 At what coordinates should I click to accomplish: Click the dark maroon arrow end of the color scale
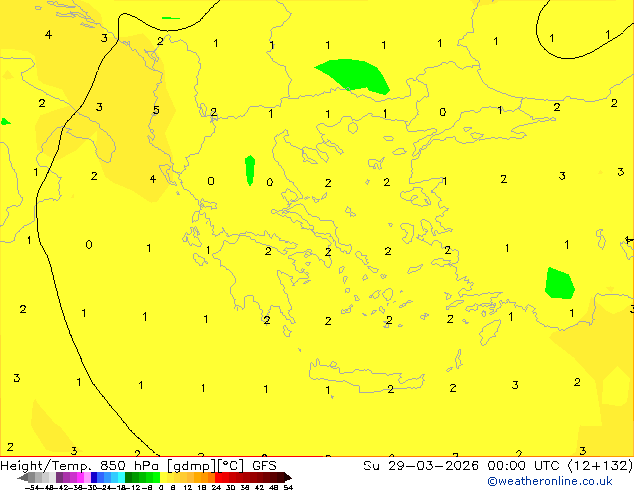(x=287, y=477)
